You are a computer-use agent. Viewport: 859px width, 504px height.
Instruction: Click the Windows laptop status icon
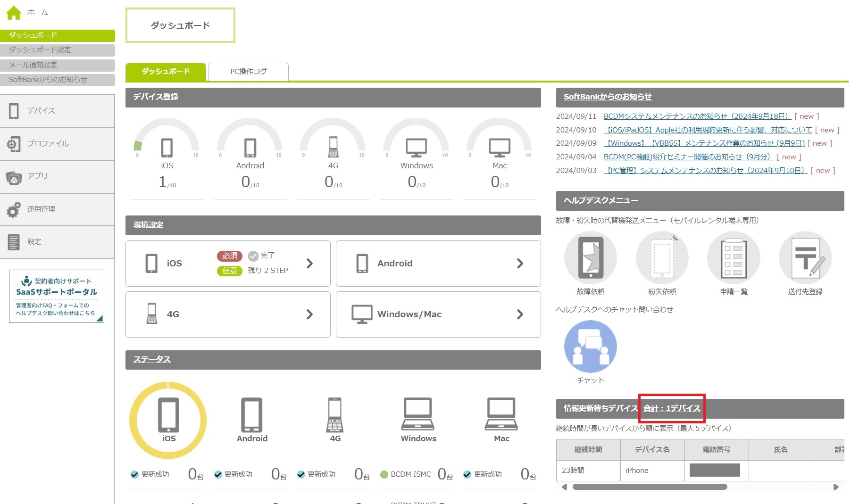(x=418, y=414)
